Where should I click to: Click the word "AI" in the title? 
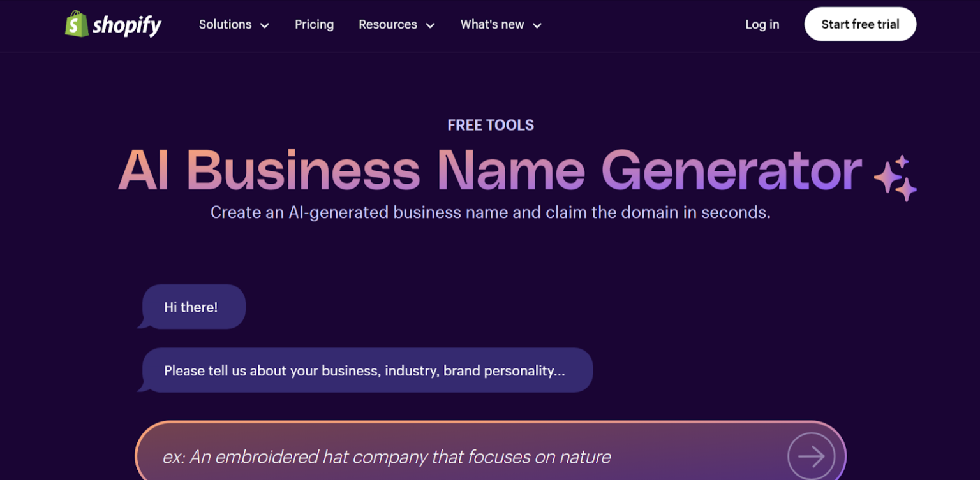click(x=144, y=171)
